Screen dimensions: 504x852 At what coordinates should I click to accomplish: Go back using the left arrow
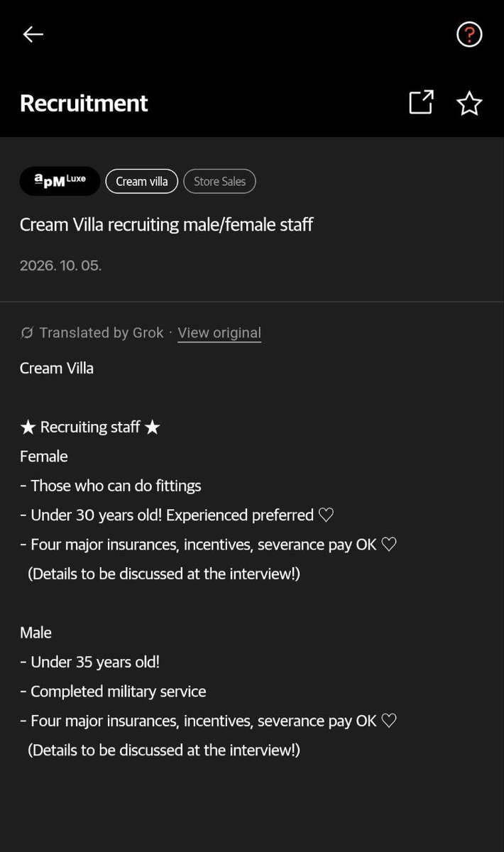click(x=33, y=34)
